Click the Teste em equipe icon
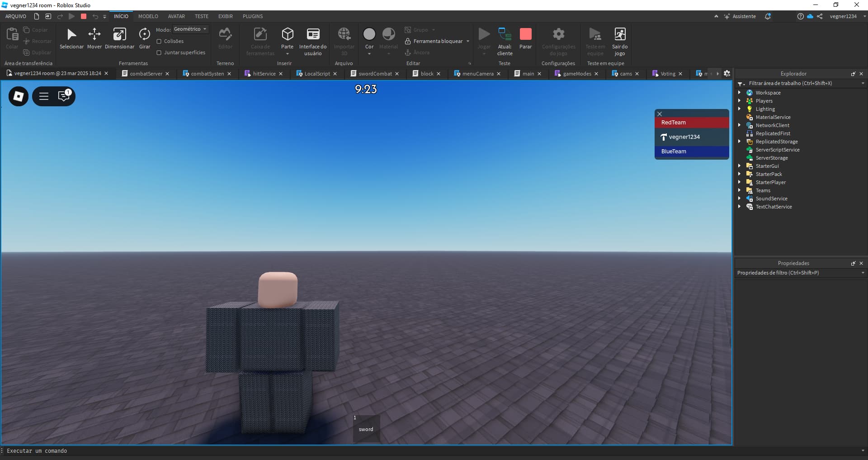This screenshot has height=460, width=868. coord(594,41)
